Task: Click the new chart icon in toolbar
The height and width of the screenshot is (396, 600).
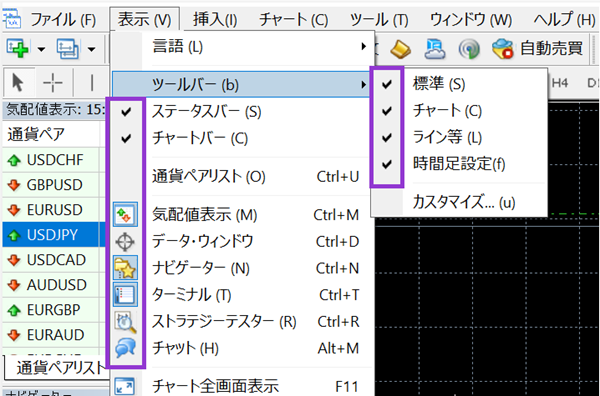Action: pos(18,49)
